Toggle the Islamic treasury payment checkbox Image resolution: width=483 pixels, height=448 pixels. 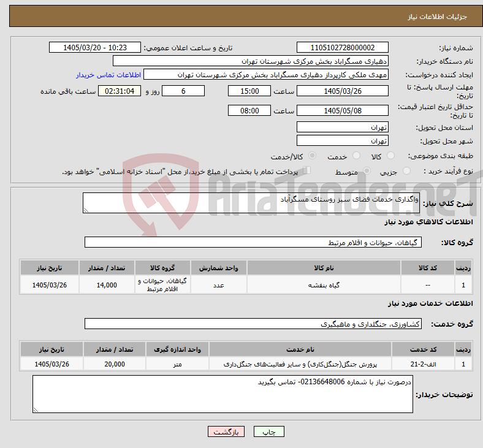pyautogui.click(x=307, y=170)
